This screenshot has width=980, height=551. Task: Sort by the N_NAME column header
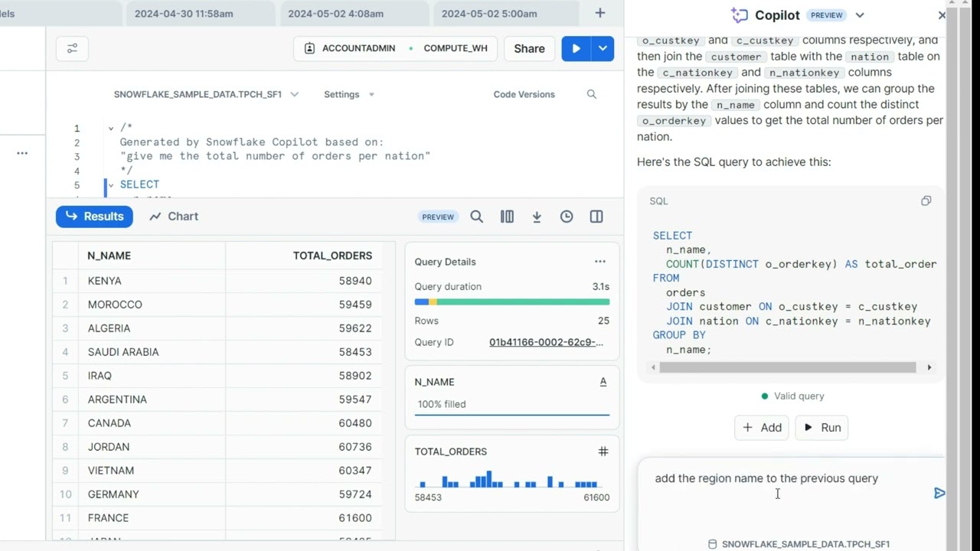(152, 256)
